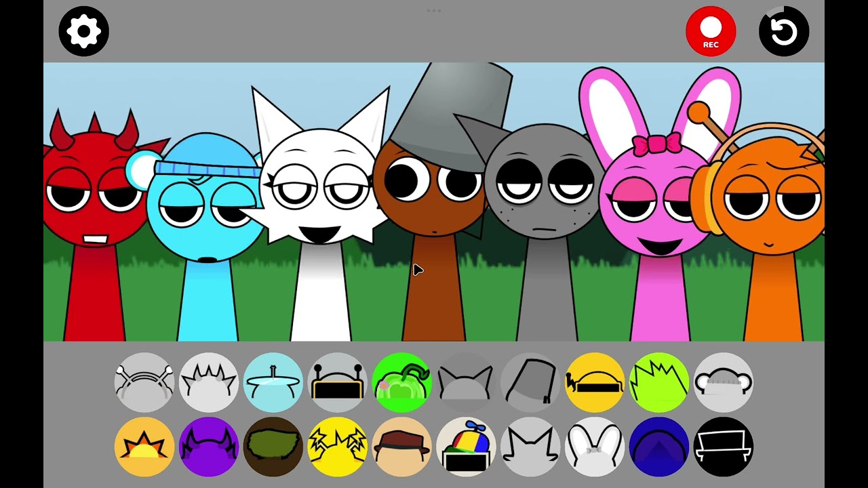Choose the bright green pumpkin sound icon
The height and width of the screenshot is (488, 868).
pyautogui.click(x=402, y=382)
